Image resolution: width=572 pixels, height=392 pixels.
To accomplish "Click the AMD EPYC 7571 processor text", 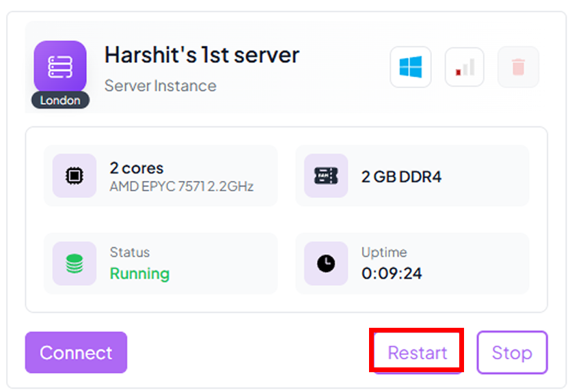I will [x=182, y=186].
